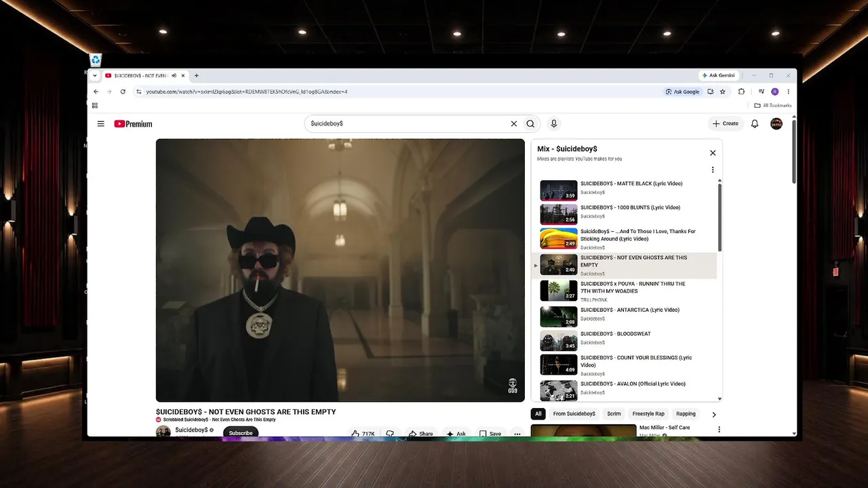Select the Freestyle Rap filter chip

[x=648, y=413]
